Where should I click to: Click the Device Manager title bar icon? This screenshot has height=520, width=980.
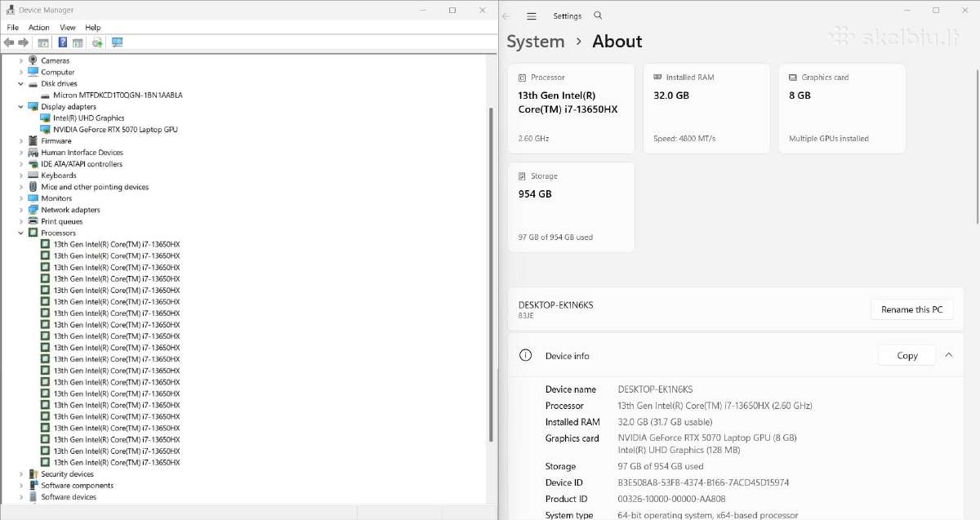[x=10, y=11]
